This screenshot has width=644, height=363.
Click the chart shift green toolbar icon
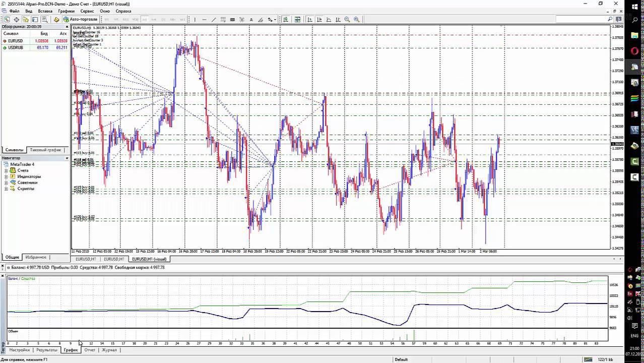click(285, 19)
